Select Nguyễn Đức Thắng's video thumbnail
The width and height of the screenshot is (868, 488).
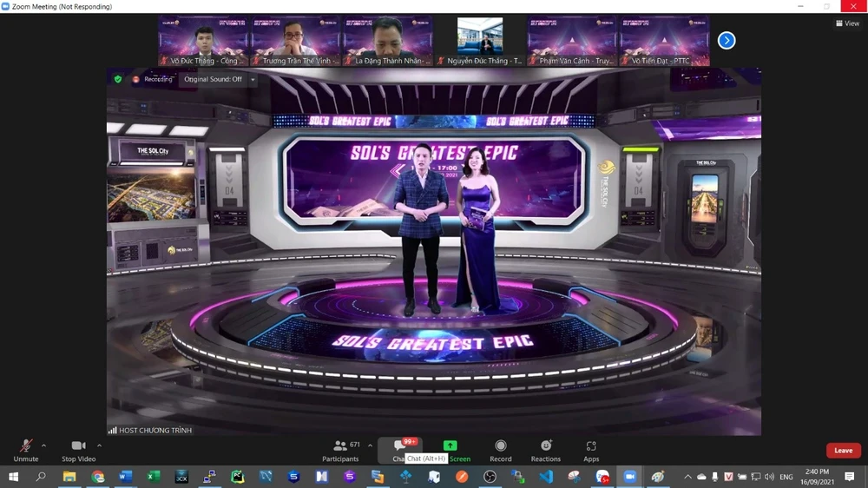[480, 41]
